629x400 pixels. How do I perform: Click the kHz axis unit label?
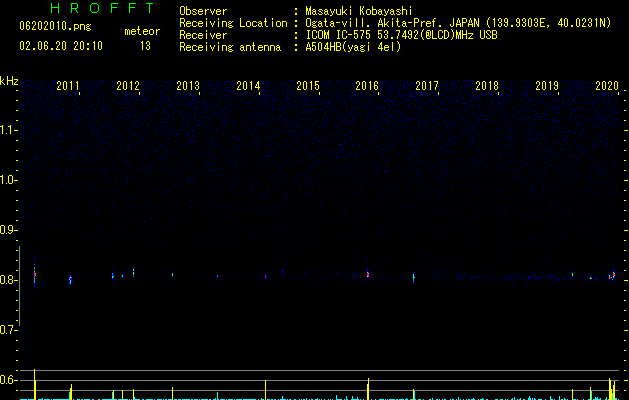[x=9, y=81]
